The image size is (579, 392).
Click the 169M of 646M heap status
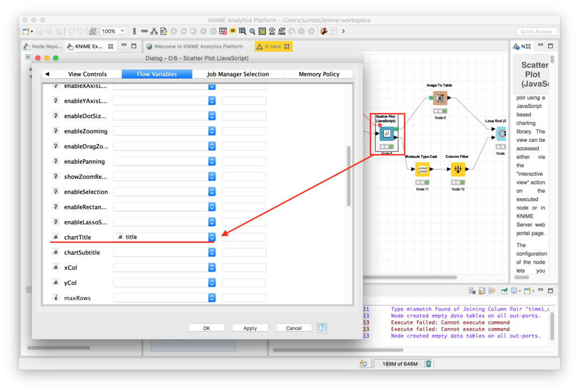coord(400,364)
